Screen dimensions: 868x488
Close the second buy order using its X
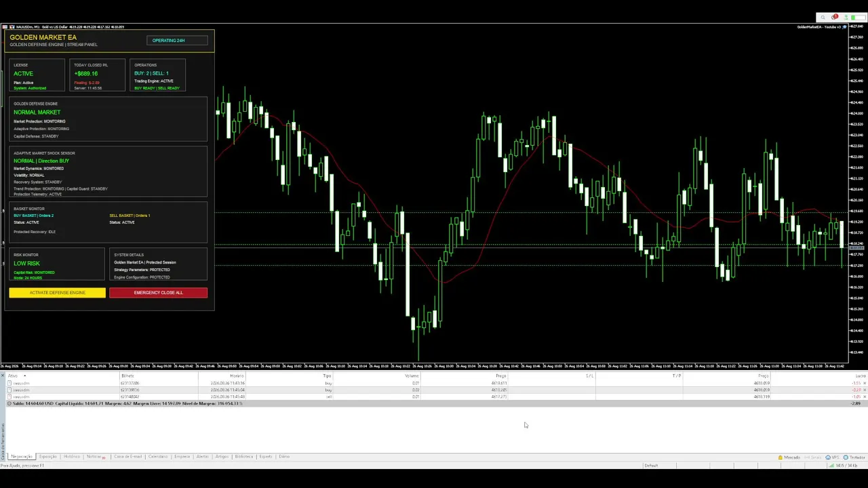tap(865, 390)
